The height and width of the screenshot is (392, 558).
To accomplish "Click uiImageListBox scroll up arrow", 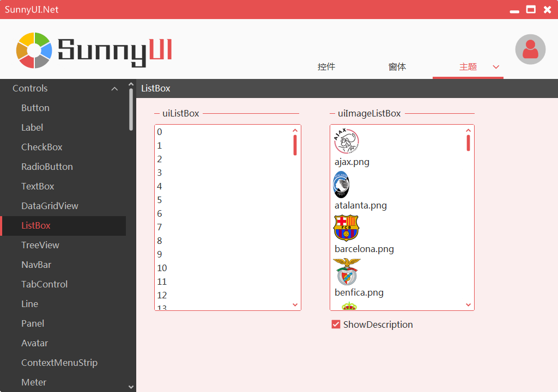I will (x=468, y=130).
